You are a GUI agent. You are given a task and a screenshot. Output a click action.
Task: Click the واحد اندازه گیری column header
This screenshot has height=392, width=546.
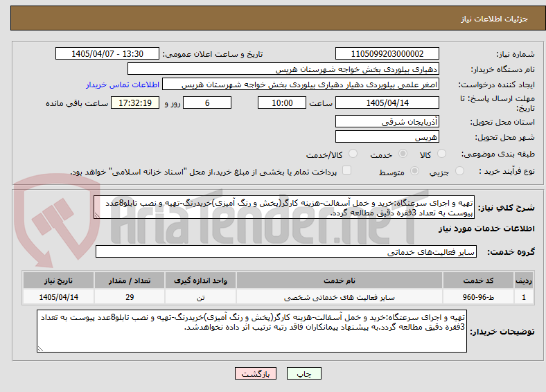(x=200, y=280)
